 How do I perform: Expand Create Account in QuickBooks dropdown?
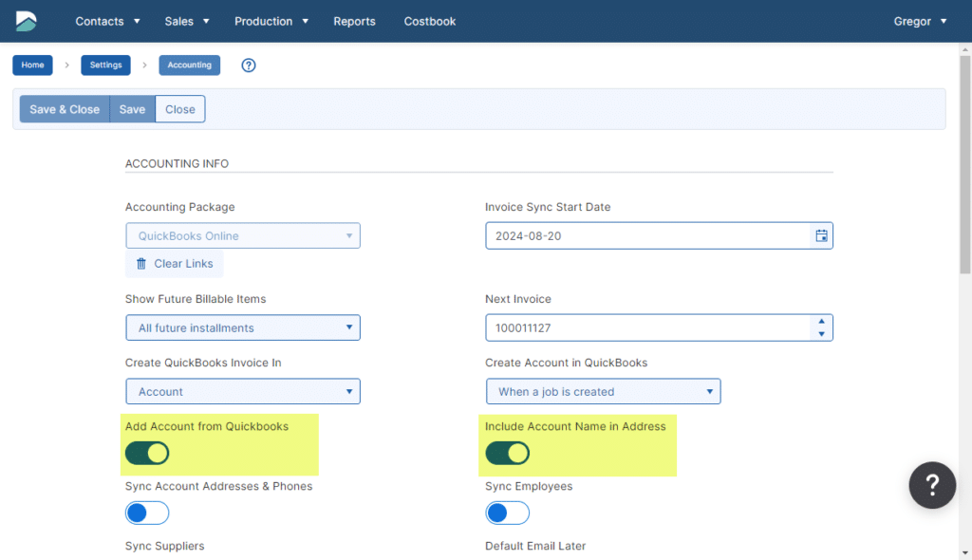point(603,391)
